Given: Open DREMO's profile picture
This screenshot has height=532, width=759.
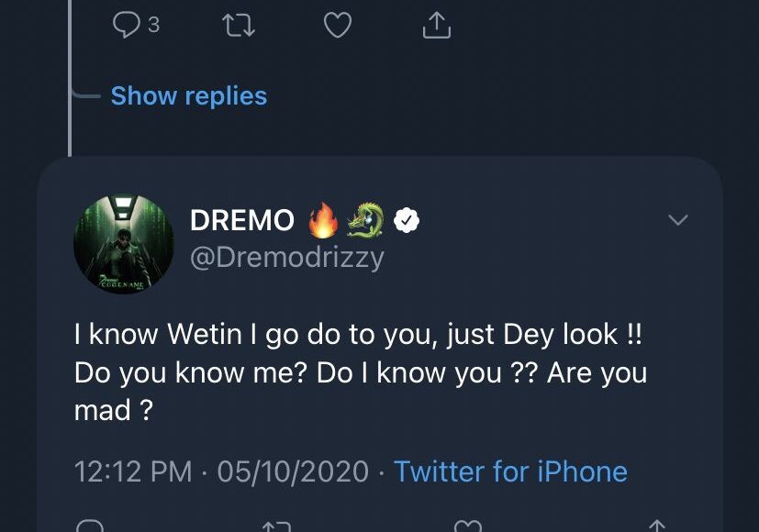Looking at the screenshot, I should tap(123, 244).
